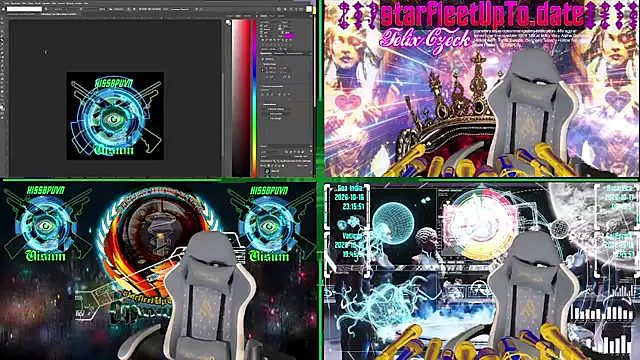Open the Fenster menu

(79, 3)
